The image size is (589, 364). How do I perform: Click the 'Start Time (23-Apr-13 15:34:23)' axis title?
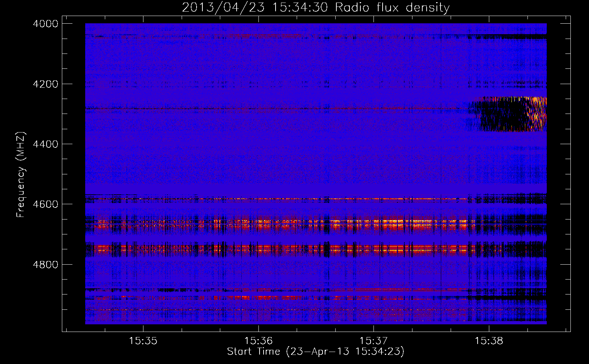pyautogui.click(x=316, y=352)
